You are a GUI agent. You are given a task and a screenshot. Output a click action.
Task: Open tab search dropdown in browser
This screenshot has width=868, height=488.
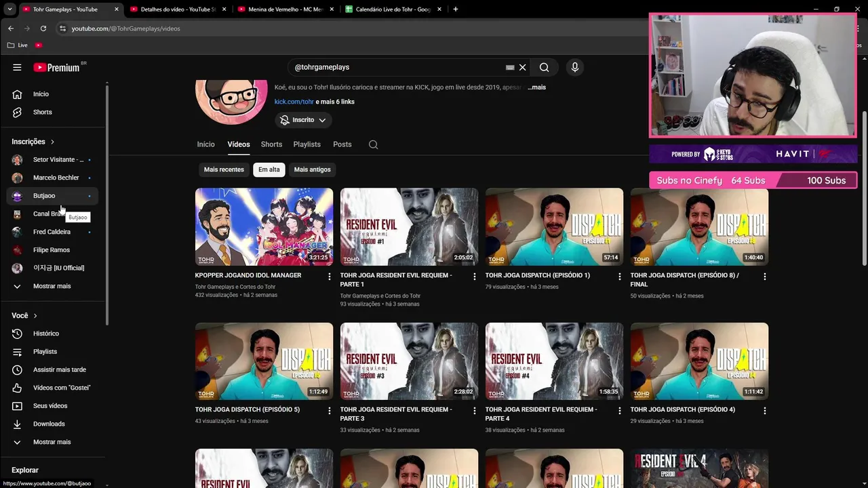point(9,9)
